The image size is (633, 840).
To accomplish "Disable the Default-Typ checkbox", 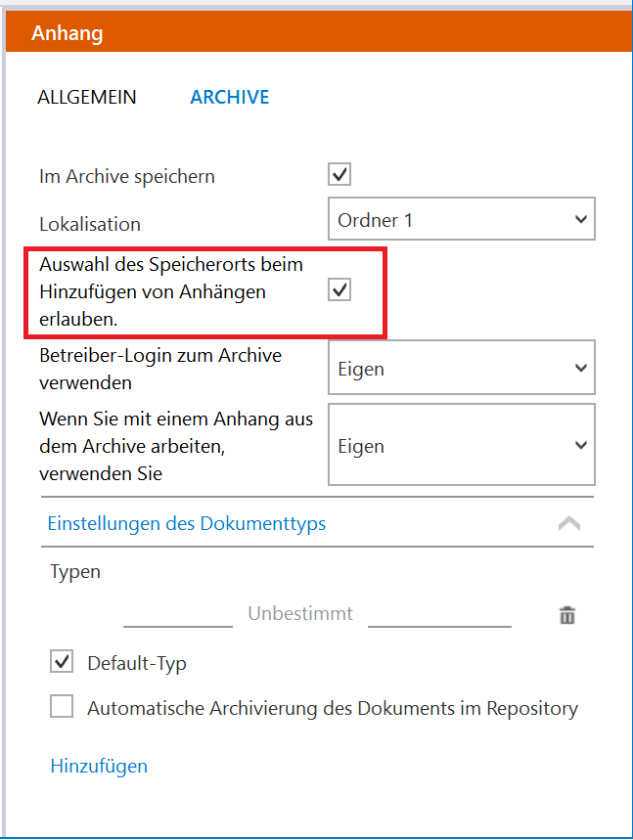I will (x=62, y=661).
